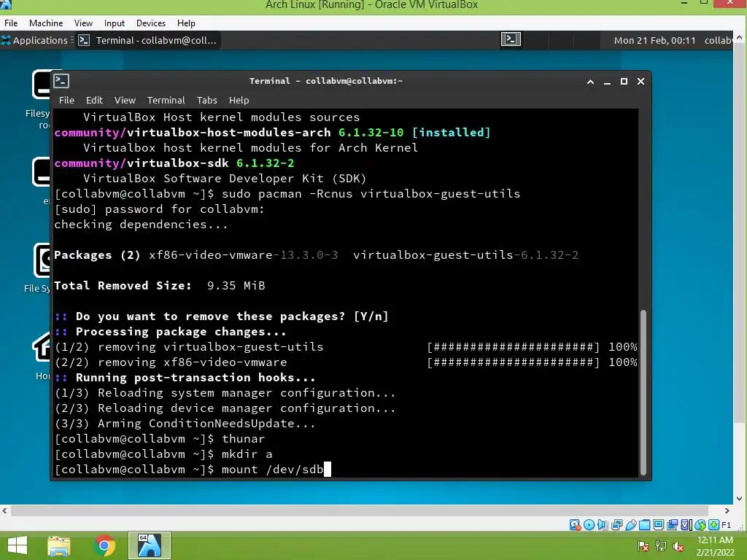Click the VirtualBox vertical scrollbar down arrow
The height and width of the screenshot is (560, 747).
coord(739,499)
